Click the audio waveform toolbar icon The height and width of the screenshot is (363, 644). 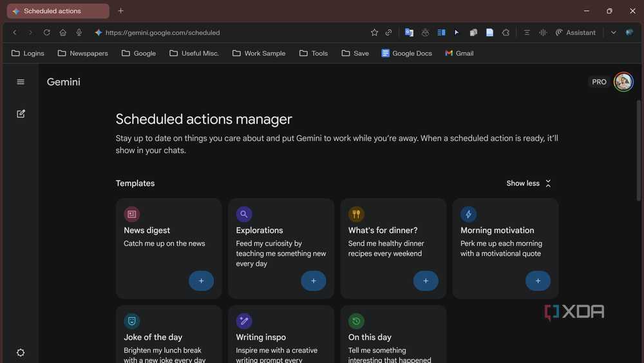coord(543,32)
